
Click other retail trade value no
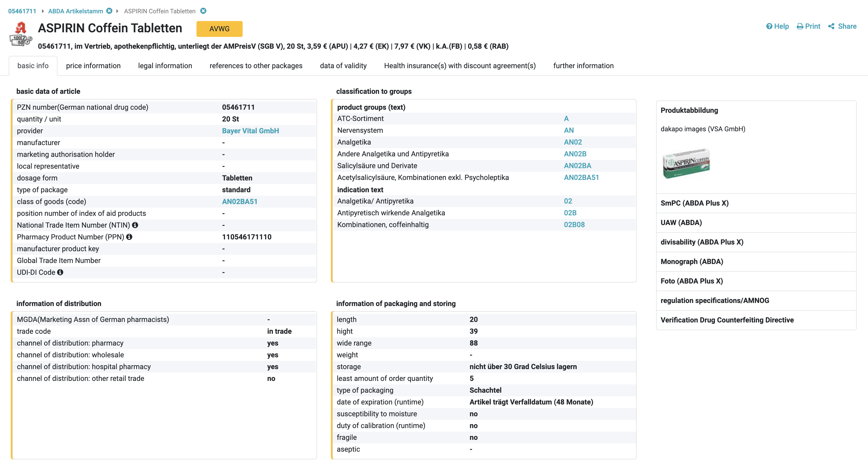tap(271, 378)
